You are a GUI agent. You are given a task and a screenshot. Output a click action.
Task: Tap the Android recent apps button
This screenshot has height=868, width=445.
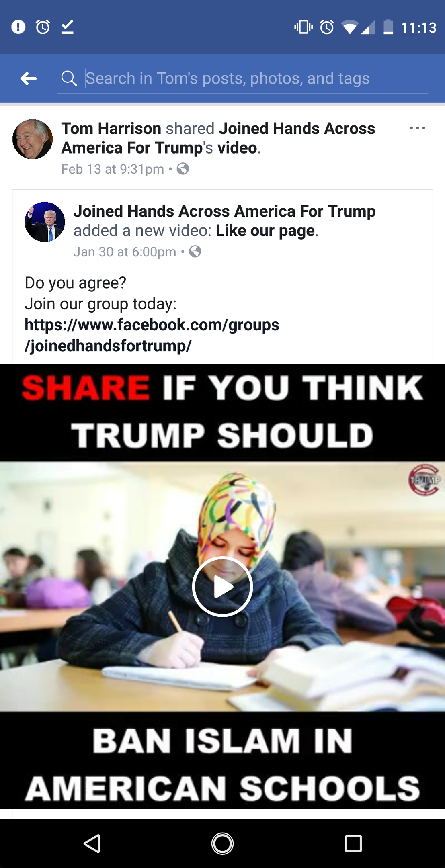click(353, 843)
